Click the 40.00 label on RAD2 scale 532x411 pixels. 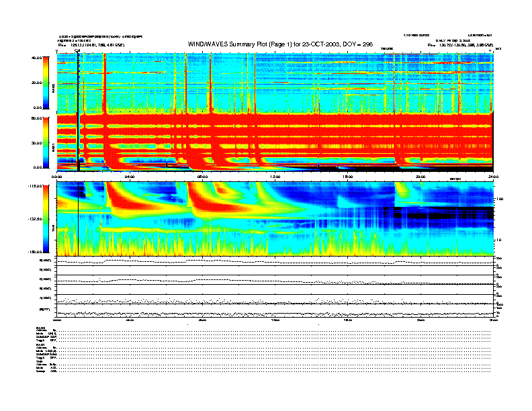[37, 58]
